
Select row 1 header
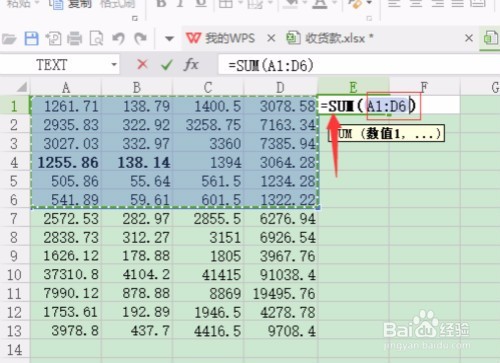tap(15, 106)
